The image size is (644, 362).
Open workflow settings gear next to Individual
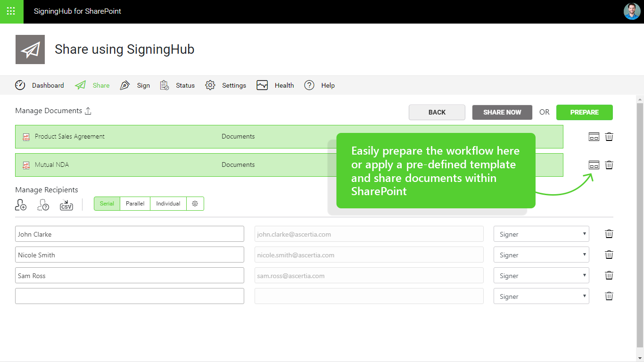coord(195,204)
